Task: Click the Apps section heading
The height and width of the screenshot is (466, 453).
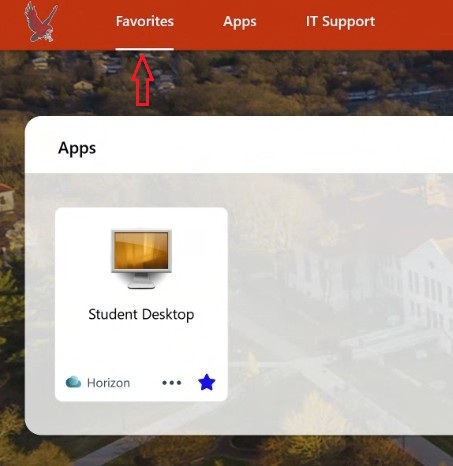Action: click(x=77, y=148)
